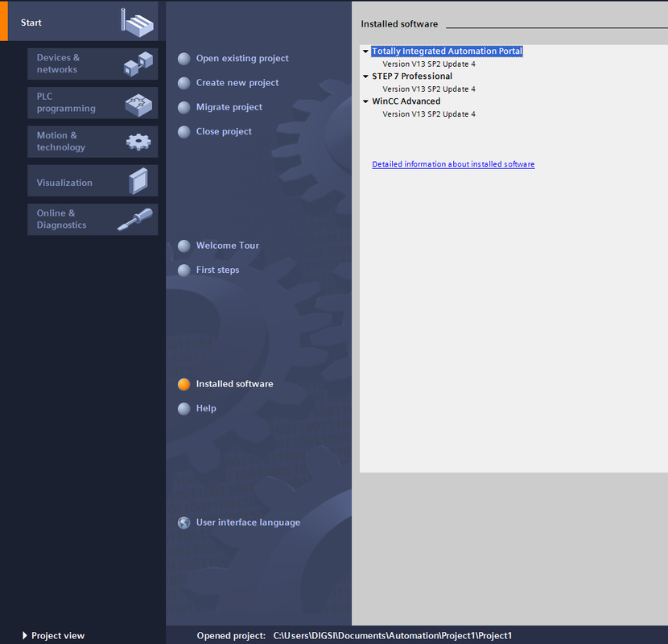Click the Start factory icon

click(x=137, y=22)
